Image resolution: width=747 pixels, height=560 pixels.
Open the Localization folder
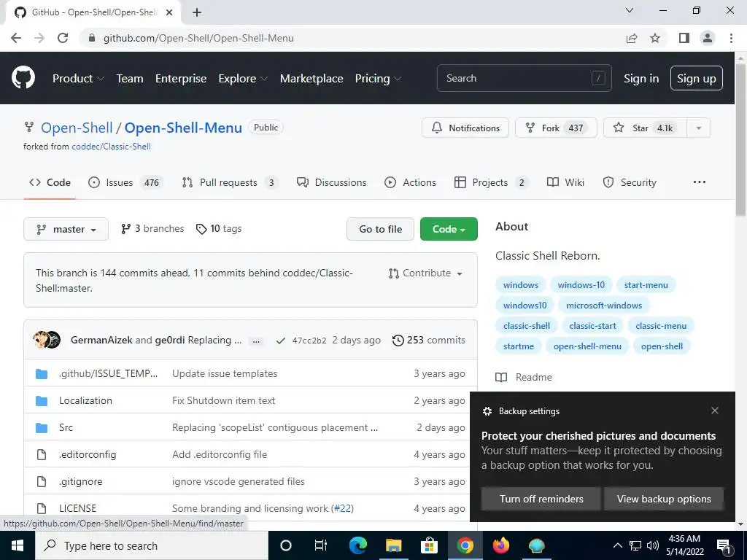coord(86,400)
